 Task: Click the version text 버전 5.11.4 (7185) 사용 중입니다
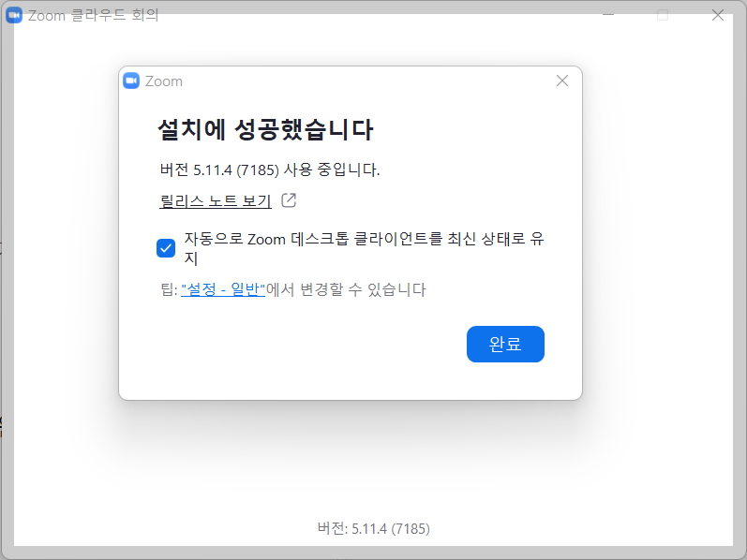click(x=270, y=169)
